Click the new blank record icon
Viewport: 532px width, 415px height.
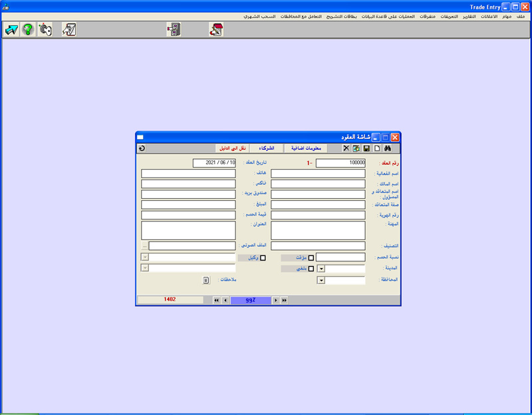click(x=376, y=148)
